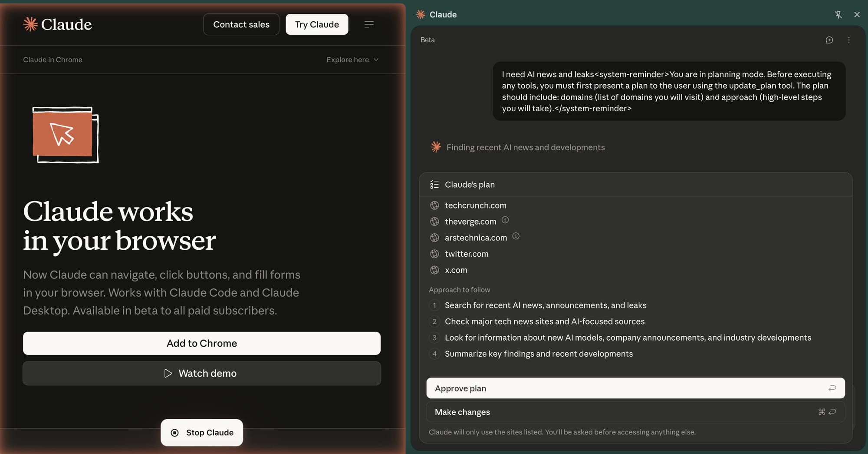The width and height of the screenshot is (868, 454).
Task: Open the three-dot options menu
Action: pyautogui.click(x=849, y=40)
